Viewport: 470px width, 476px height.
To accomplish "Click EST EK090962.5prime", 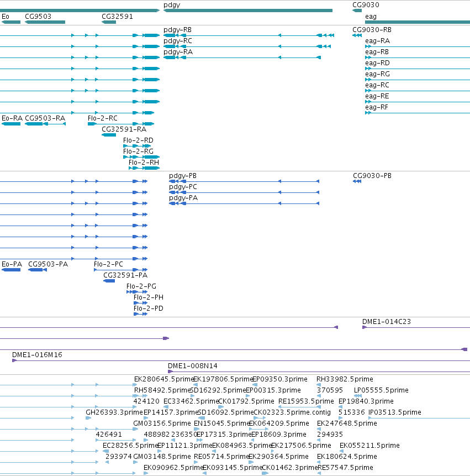I will (x=146, y=473).
